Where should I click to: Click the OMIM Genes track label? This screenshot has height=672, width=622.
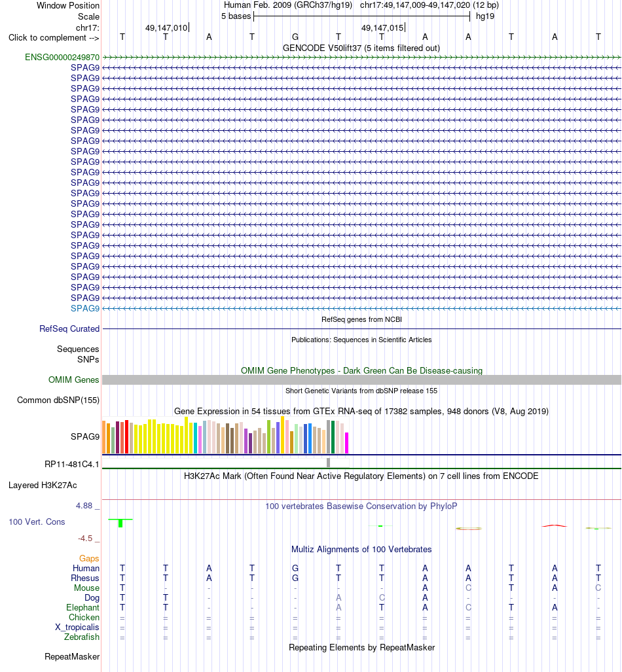[74, 380]
